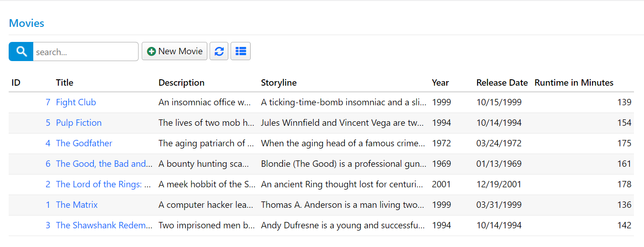
Task: Click release date 01/13/1969
Action: pyautogui.click(x=499, y=164)
